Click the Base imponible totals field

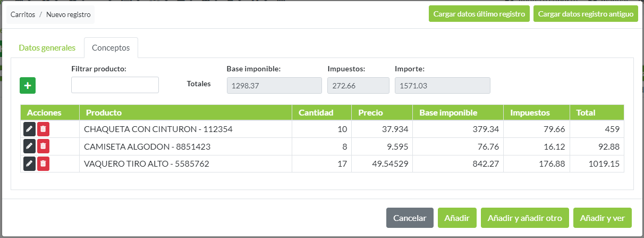(x=274, y=85)
